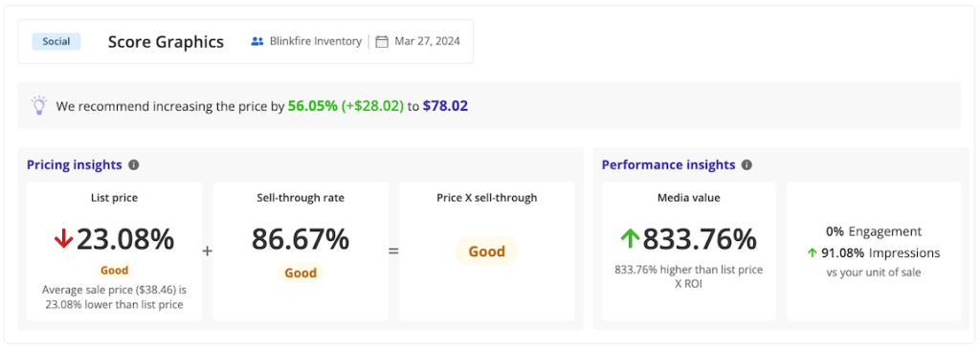Image resolution: width=980 pixels, height=349 pixels.
Task: Select the Social tag badge
Action: point(56,42)
